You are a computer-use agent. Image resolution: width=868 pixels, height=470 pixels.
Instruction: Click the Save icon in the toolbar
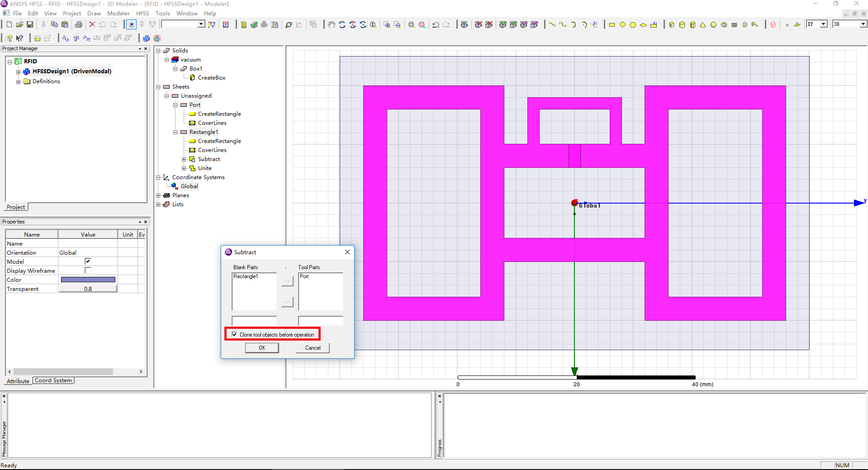point(30,24)
